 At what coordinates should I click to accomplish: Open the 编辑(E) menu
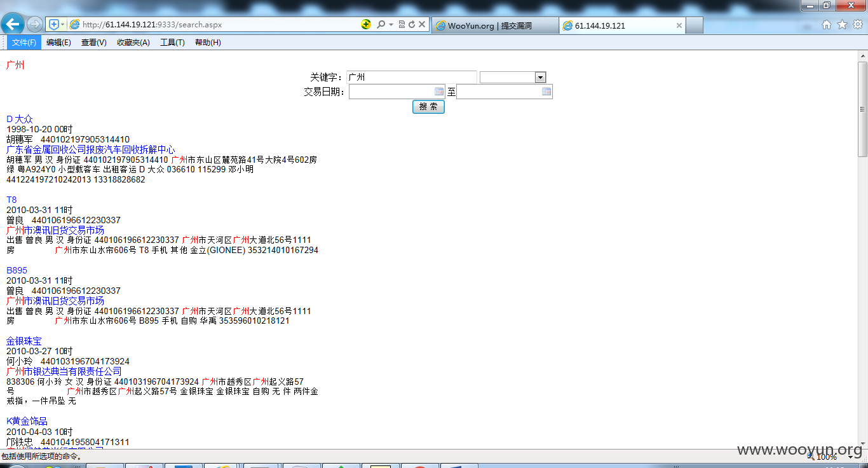[58, 43]
